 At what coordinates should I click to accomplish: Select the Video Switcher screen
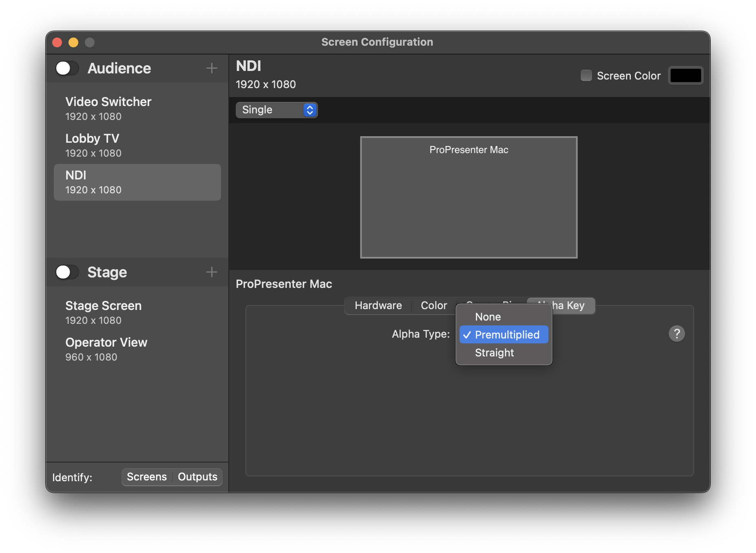pyautogui.click(x=137, y=108)
